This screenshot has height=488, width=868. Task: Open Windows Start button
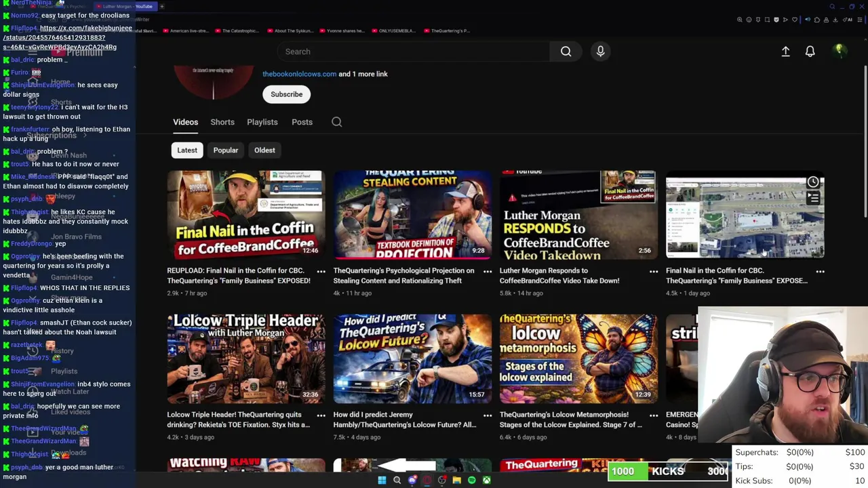(382, 480)
